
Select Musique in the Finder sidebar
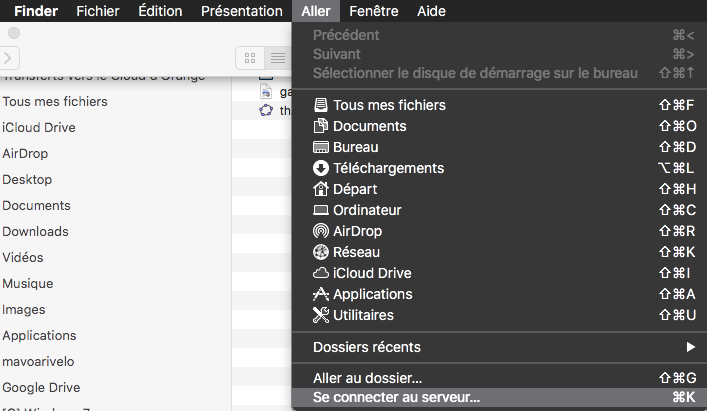[x=28, y=283]
